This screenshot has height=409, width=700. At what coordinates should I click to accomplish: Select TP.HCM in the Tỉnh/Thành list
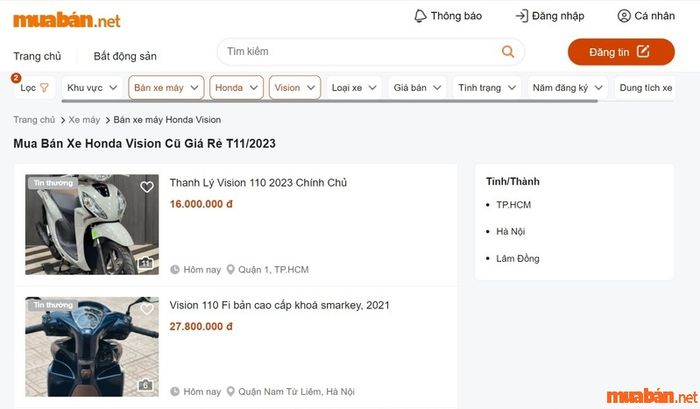click(515, 205)
